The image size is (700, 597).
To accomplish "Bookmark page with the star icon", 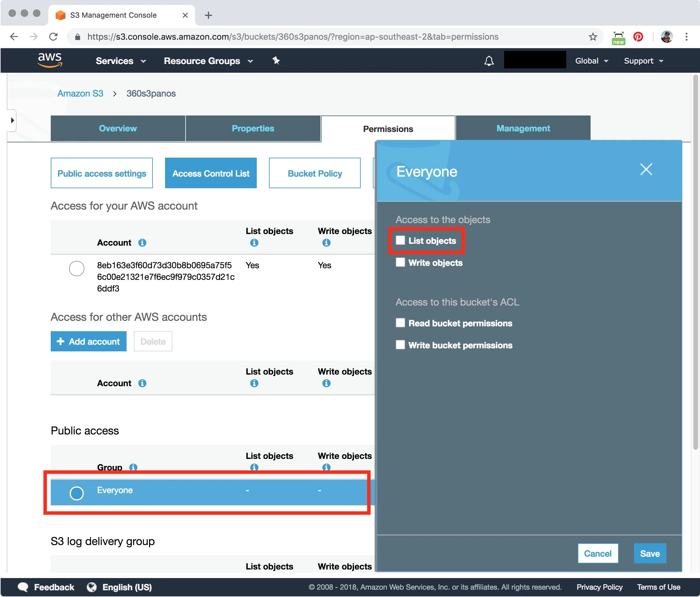I will [x=593, y=36].
